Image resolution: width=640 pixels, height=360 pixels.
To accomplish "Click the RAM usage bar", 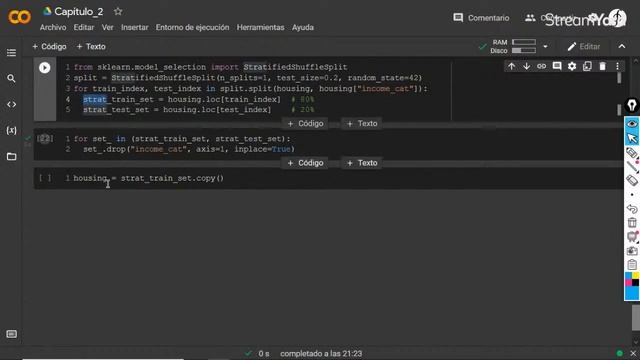I will click(x=524, y=42).
